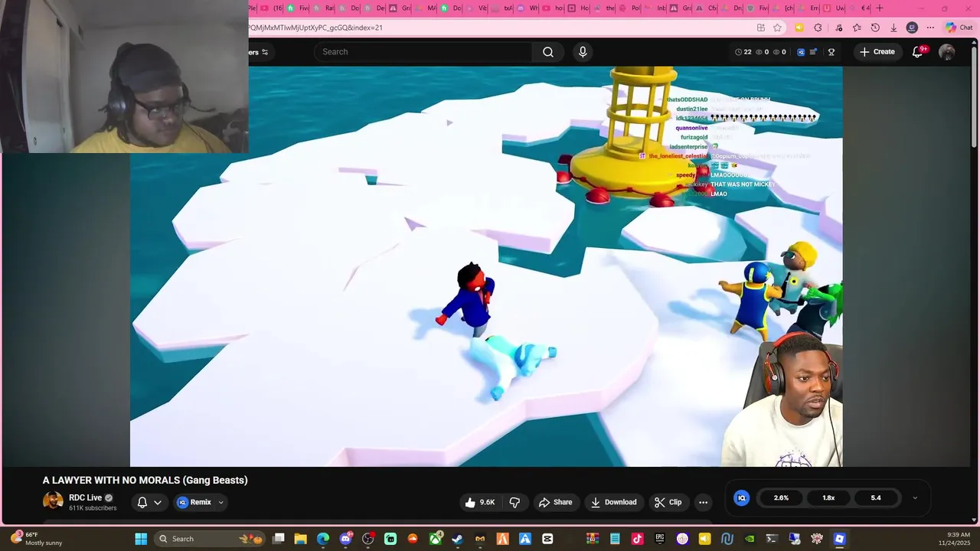
Task: Click the browser address bar URL
Action: [315, 28]
